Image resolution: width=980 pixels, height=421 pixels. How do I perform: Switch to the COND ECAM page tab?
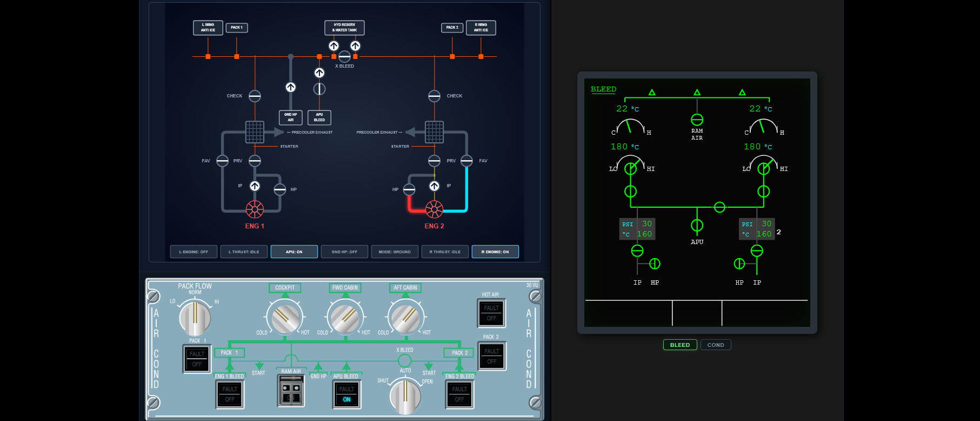(716, 345)
